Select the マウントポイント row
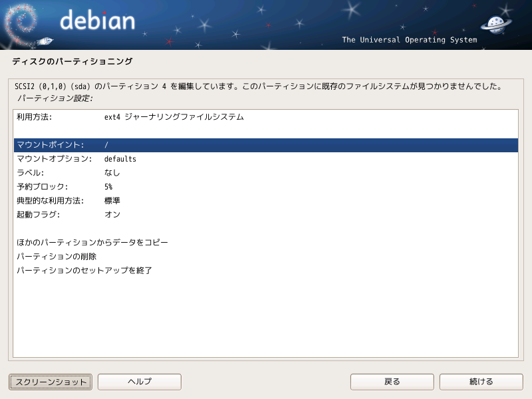 click(265, 145)
